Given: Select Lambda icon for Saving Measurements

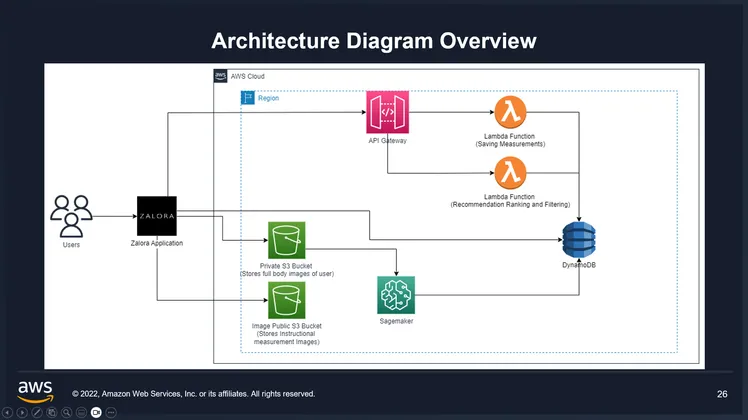Looking at the screenshot, I should point(510,112).
